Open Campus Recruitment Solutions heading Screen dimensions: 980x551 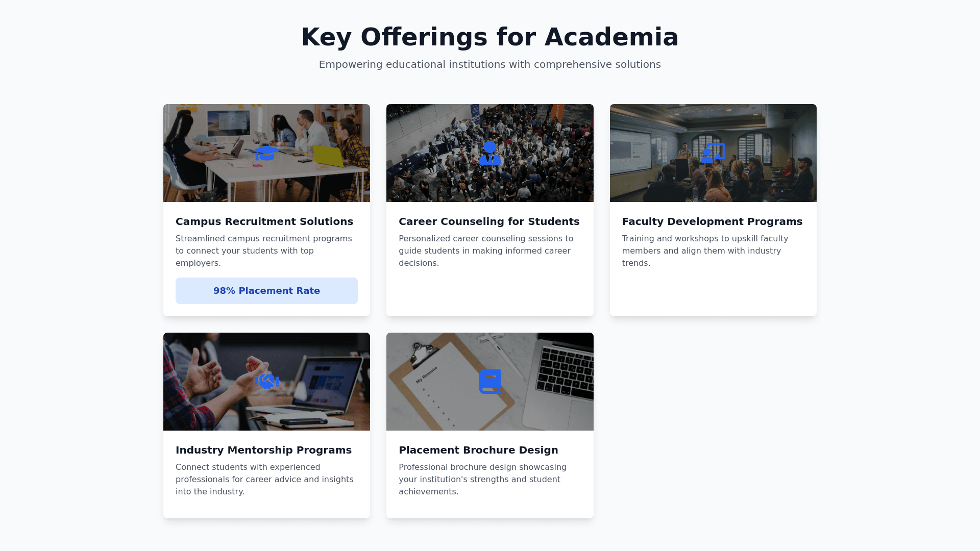[264, 221]
